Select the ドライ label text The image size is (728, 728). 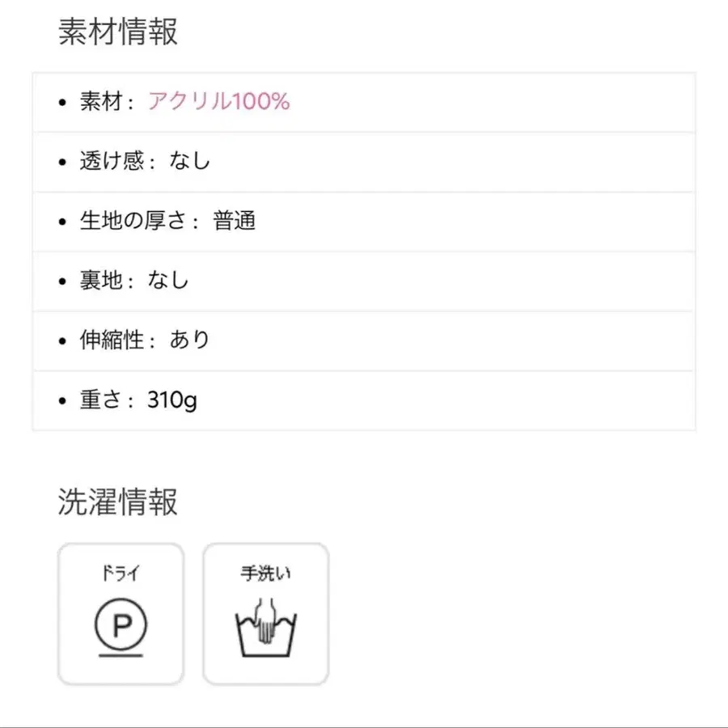coord(121,574)
